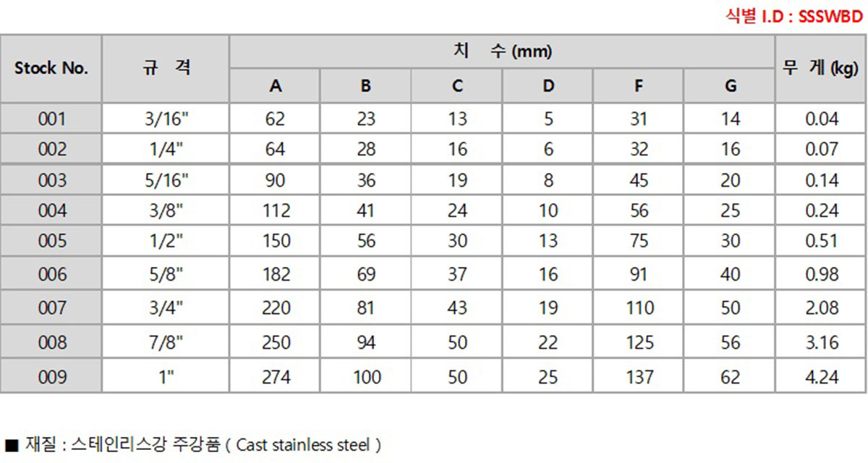Click the value 274 in column A
The height and width of the screenshot is (463, 868).
tap(275, 377)
